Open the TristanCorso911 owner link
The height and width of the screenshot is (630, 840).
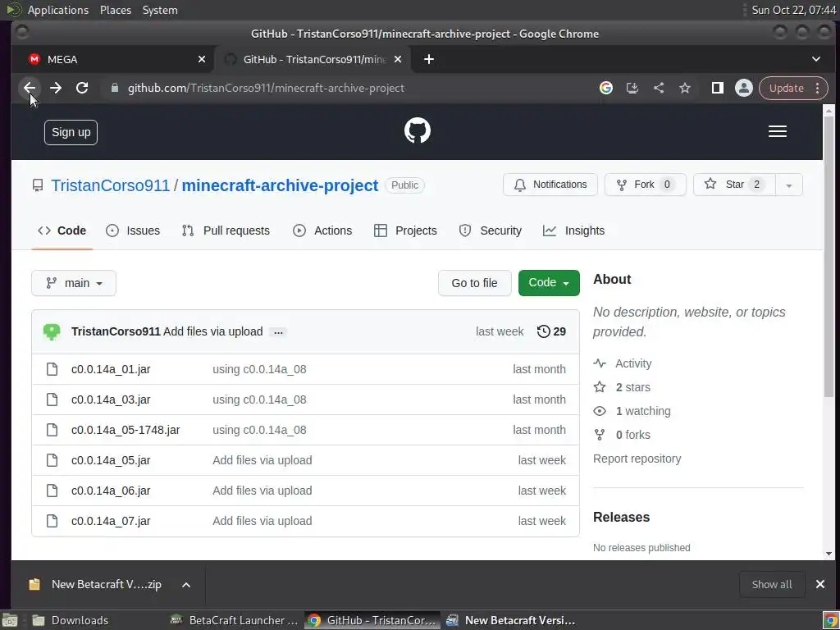(x=111, y=185)
